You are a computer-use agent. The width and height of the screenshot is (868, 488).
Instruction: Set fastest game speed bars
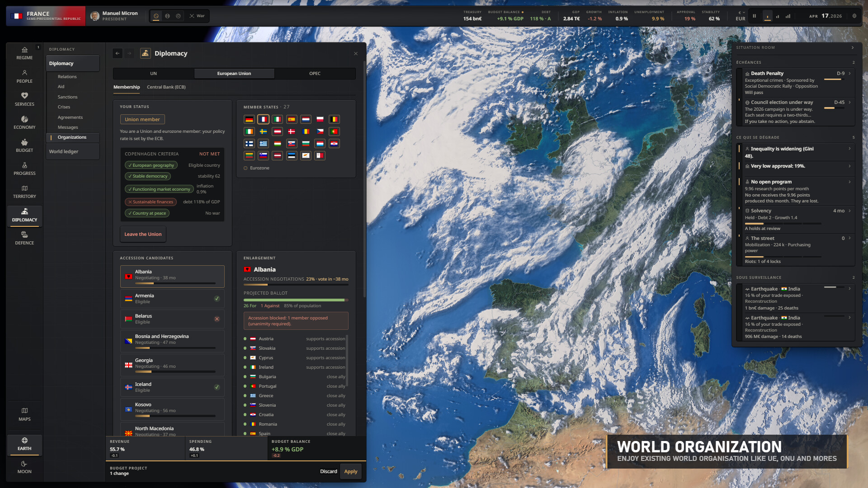tap(788, 16)
